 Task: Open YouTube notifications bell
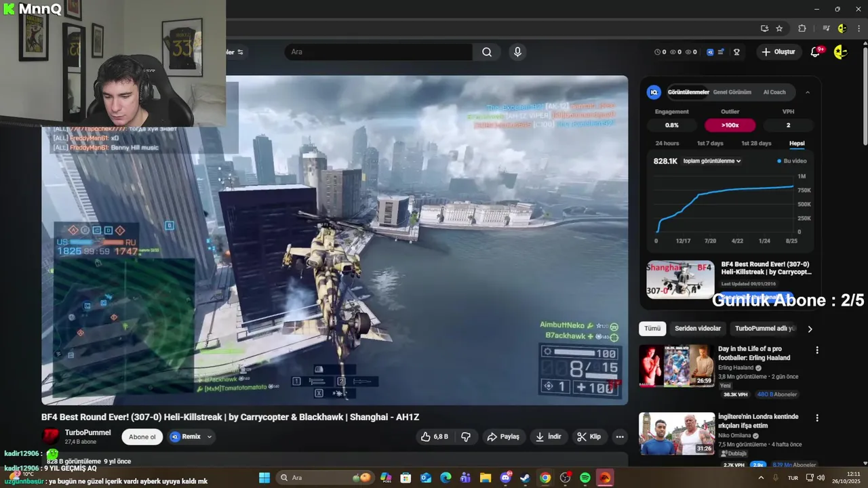[x=816, y=52]
